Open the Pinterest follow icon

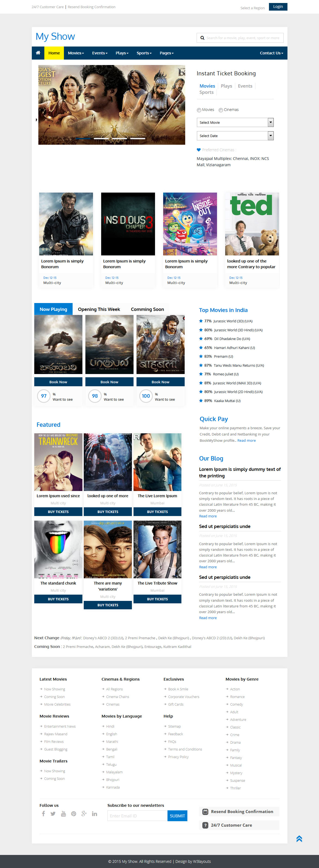(x=73, y=814)
